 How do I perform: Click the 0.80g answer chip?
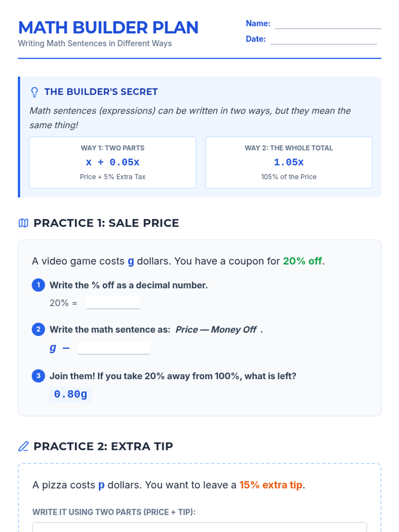[70, 394]
